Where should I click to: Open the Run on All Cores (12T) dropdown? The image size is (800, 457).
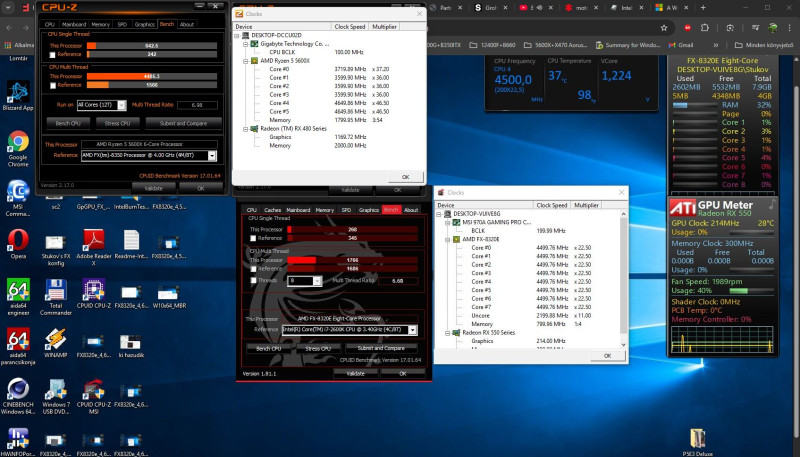(121, 105)
